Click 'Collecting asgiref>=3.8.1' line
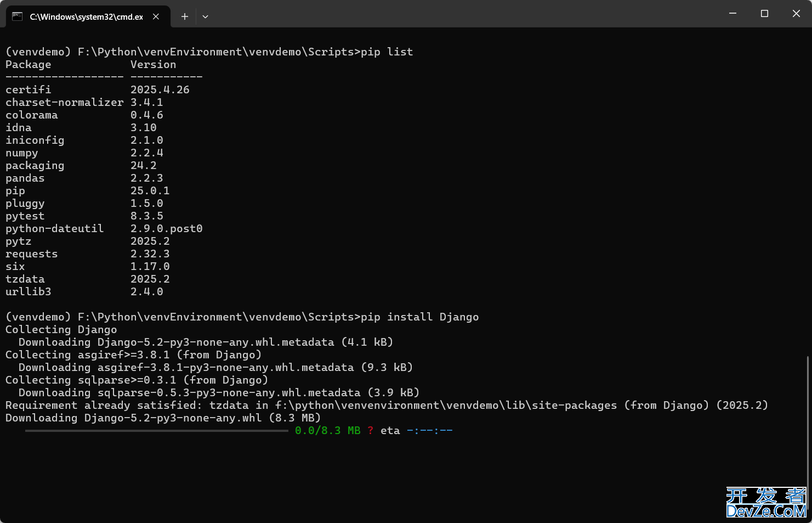 pos(134,355)
